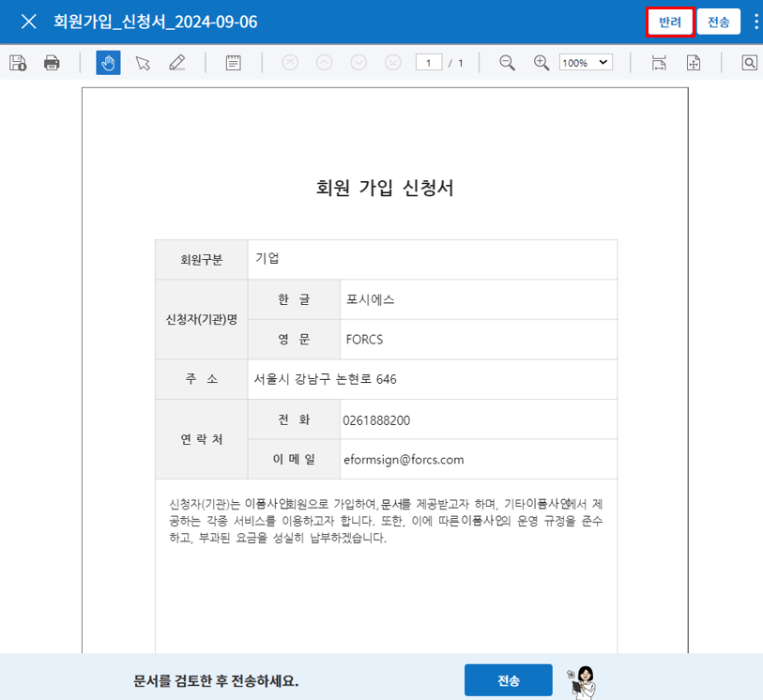Select the hand pan tool

click(108, 63)
